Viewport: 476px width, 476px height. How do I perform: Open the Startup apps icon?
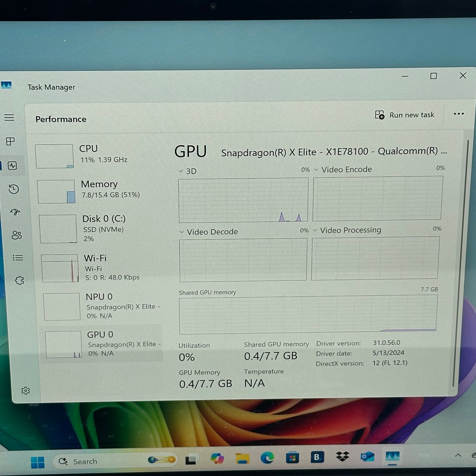15,212
